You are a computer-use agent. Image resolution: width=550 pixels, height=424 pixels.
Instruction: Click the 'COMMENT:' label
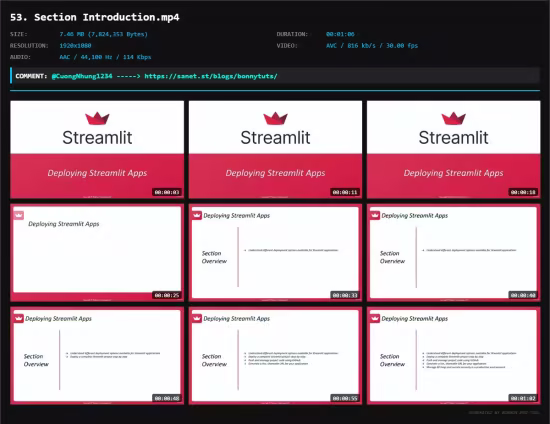pos(31,76)
